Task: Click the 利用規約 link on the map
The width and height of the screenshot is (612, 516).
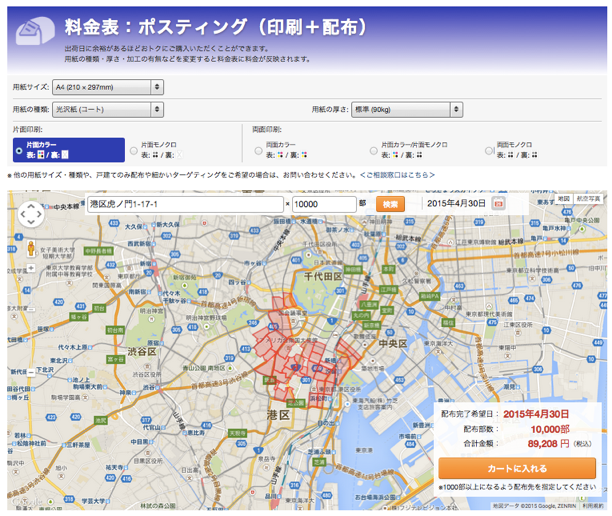Action: pos(591,506)
